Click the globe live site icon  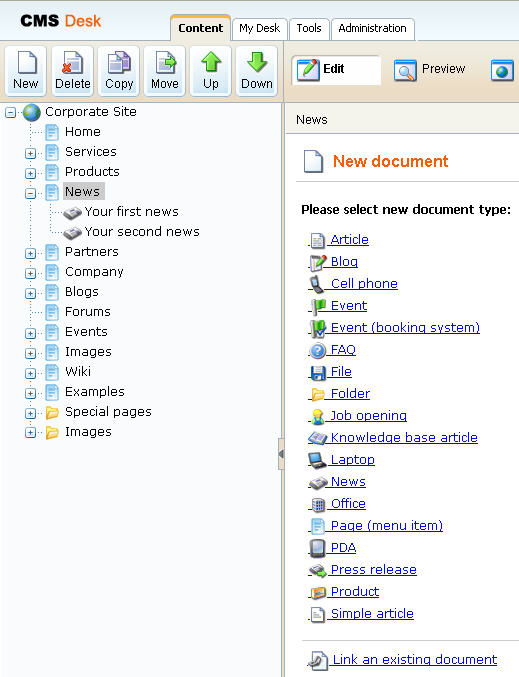502,70
